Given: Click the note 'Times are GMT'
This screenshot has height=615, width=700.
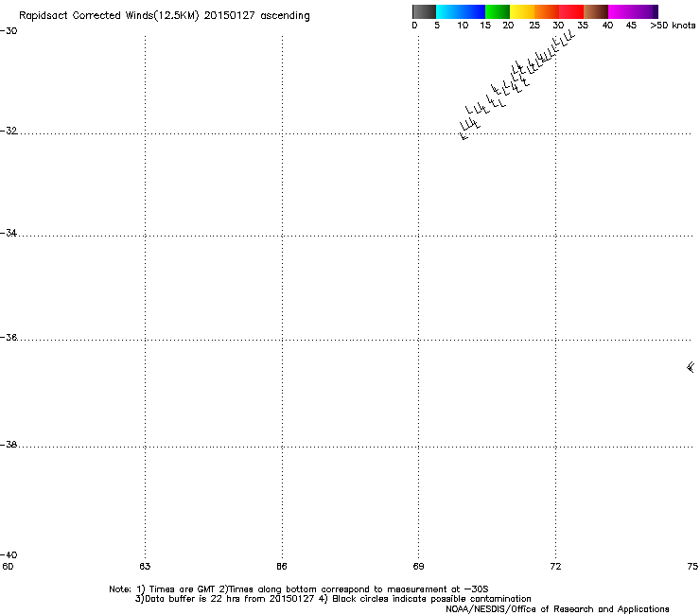Looking at the screenshot, I should tap(183, 589).
